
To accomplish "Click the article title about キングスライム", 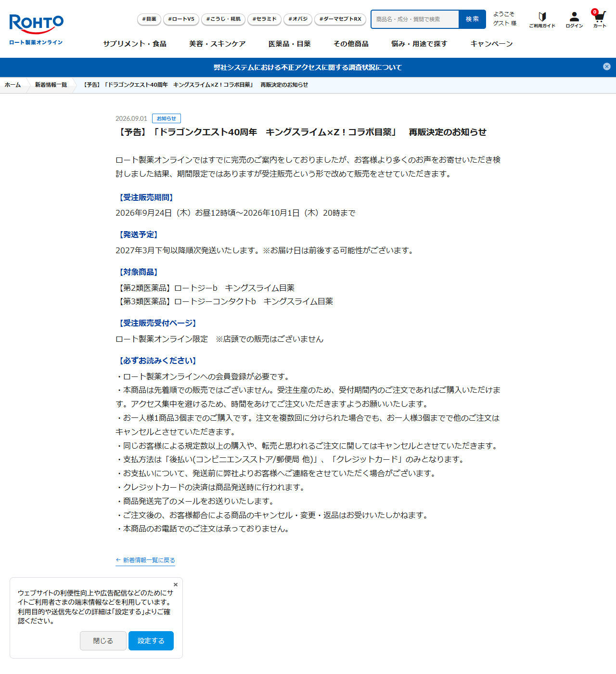I will coord(301,132).
